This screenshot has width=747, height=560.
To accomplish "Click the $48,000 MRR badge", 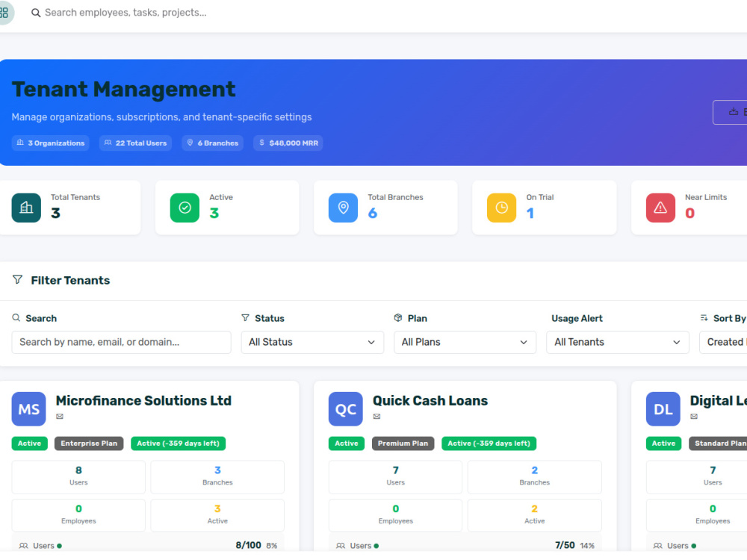I will (x=288, y=143).
